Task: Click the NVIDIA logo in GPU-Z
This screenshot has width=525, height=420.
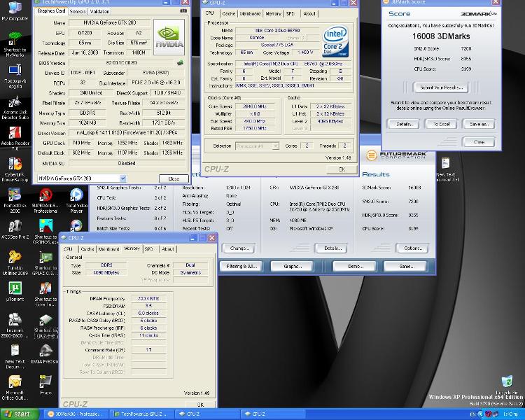Action: tap(169, 37)
